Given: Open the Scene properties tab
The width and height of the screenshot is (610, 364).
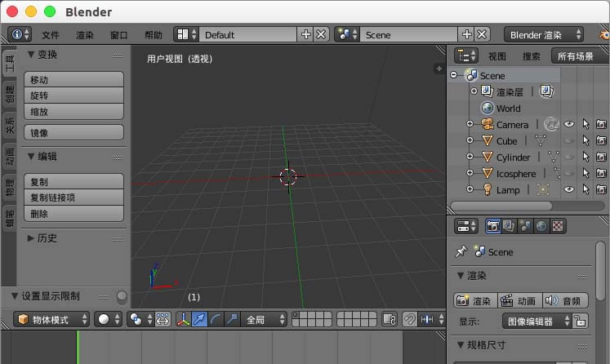Looking at the screenshot, I should pyautogui.click(x=525, y=226).
